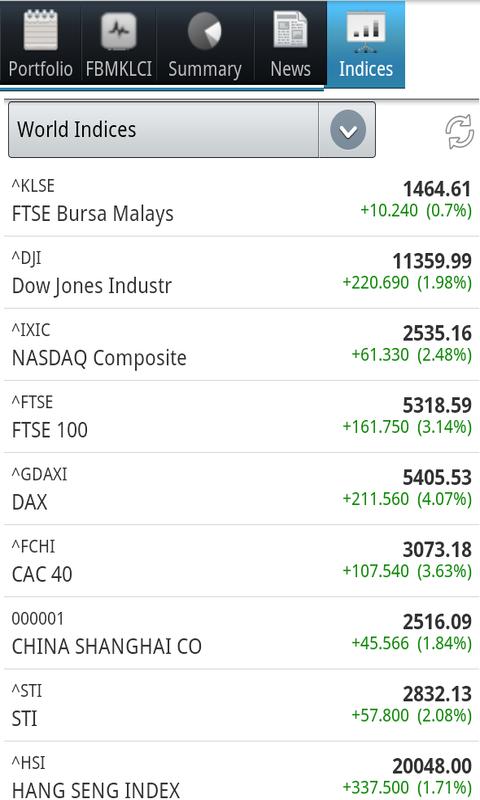Open the Dow Jones Industrial index
The width and height of the screenshot is (480, 800).
[x=241, y=272]
